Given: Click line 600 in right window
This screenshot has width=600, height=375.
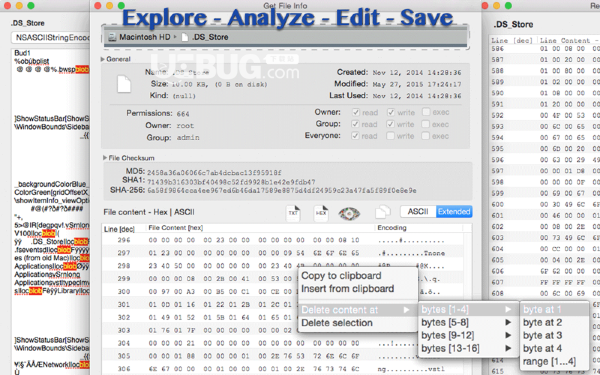Looking at the screenshot, I should tap(546, 204).
